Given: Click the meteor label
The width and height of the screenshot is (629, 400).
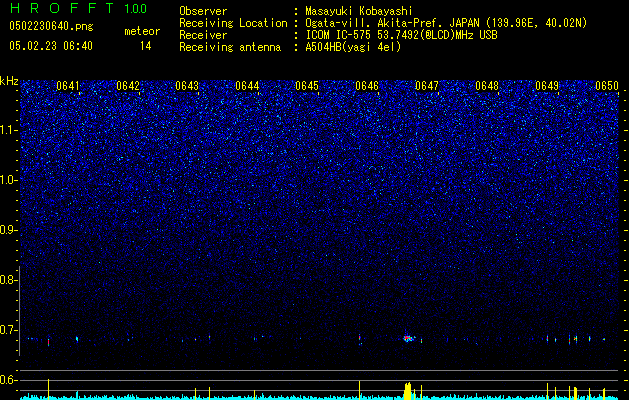Looking at the screenshot, I should pyautogui.click(x=142, y=31).
